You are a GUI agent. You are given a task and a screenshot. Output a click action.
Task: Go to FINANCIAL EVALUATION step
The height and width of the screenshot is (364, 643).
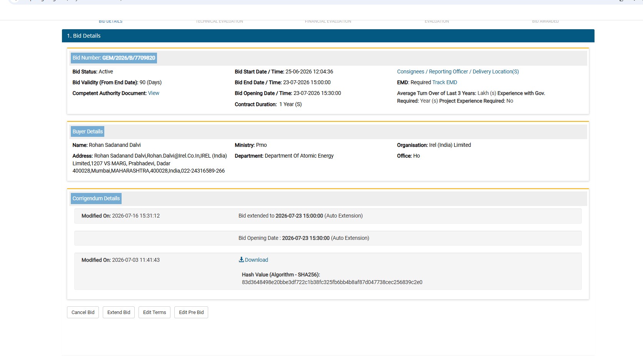328,21
